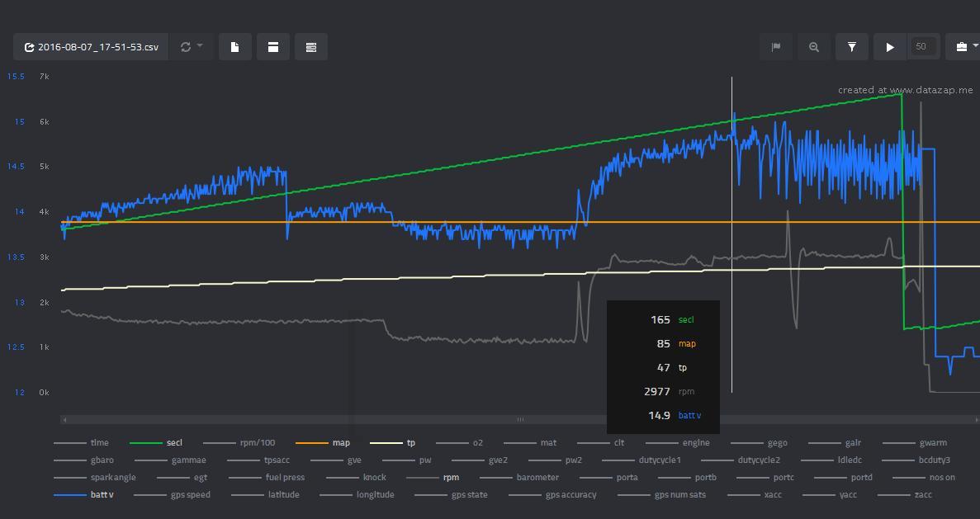Image resolution: width=980 pixels, height=519 pixels.
Task: Open the filter funnel tool
Action: (852, 47)
